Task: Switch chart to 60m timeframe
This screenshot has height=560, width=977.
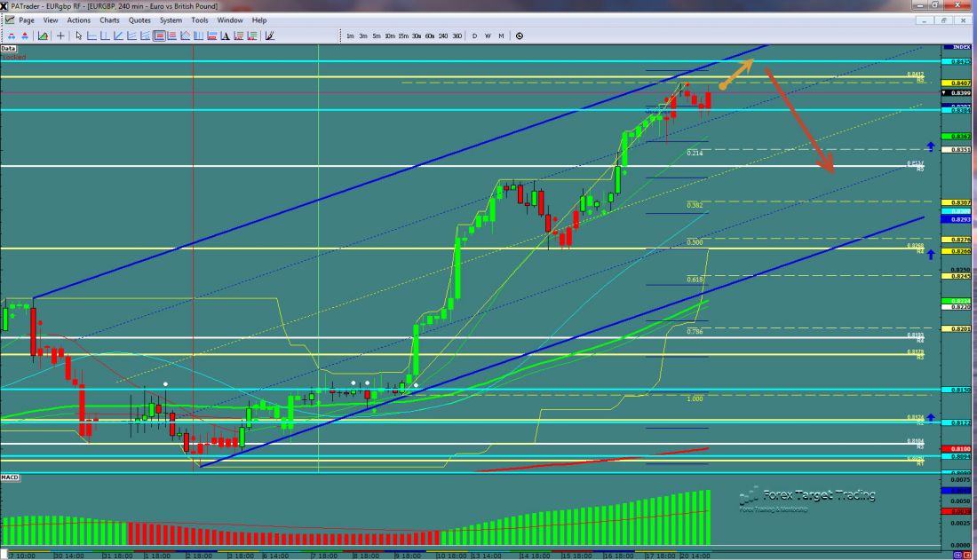Action: (x=429, y=35)
